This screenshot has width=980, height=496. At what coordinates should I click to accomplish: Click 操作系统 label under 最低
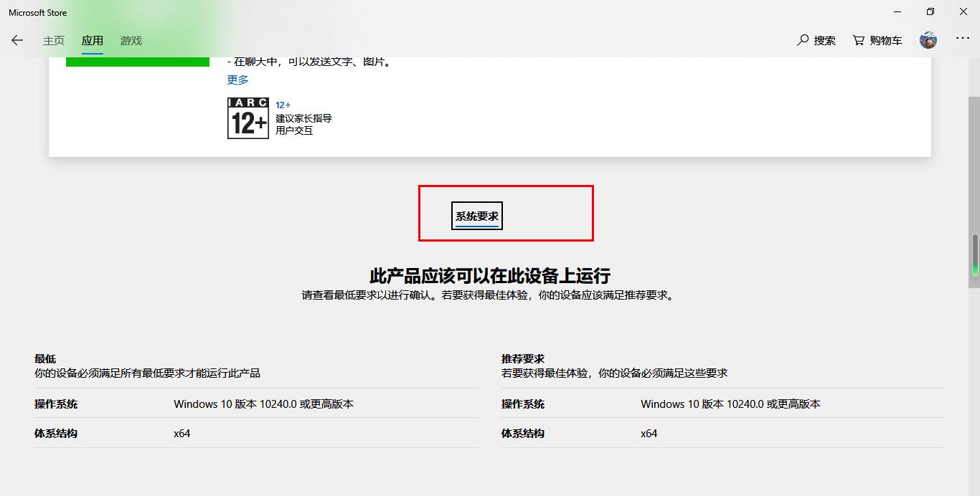click(x=56, y=404)
